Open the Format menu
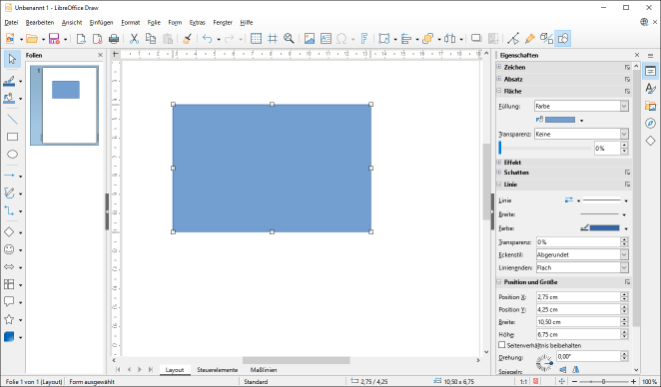Image resolution: width=661 pixels, height=387 pixels. pos(130,22)
